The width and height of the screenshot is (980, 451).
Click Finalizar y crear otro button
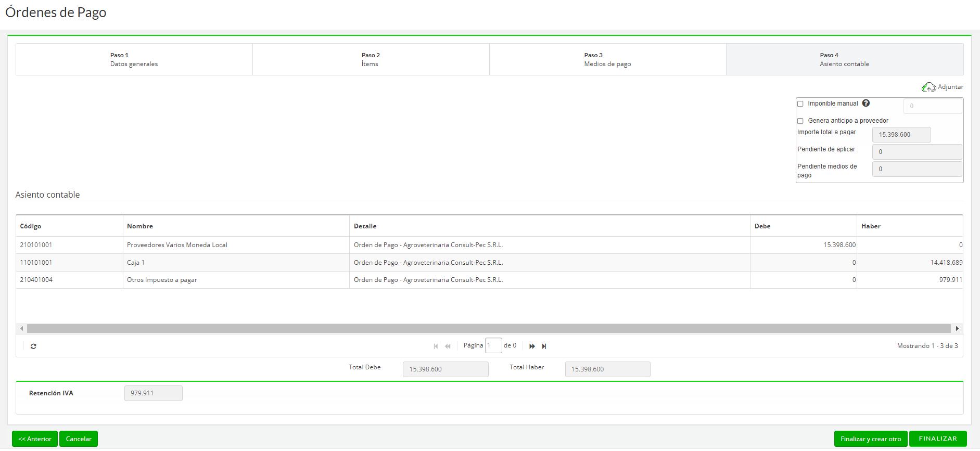[871, 439]
